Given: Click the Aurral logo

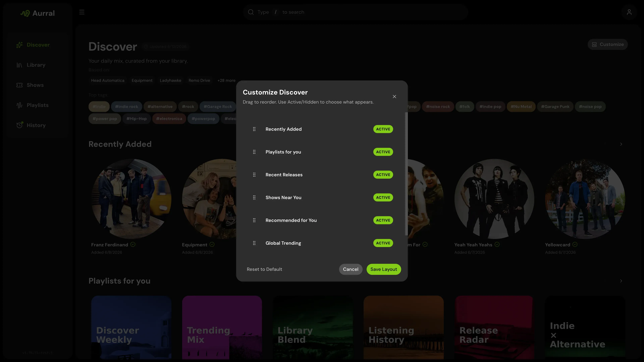Looking at the screenshot, I should click(x=38, y=13).
